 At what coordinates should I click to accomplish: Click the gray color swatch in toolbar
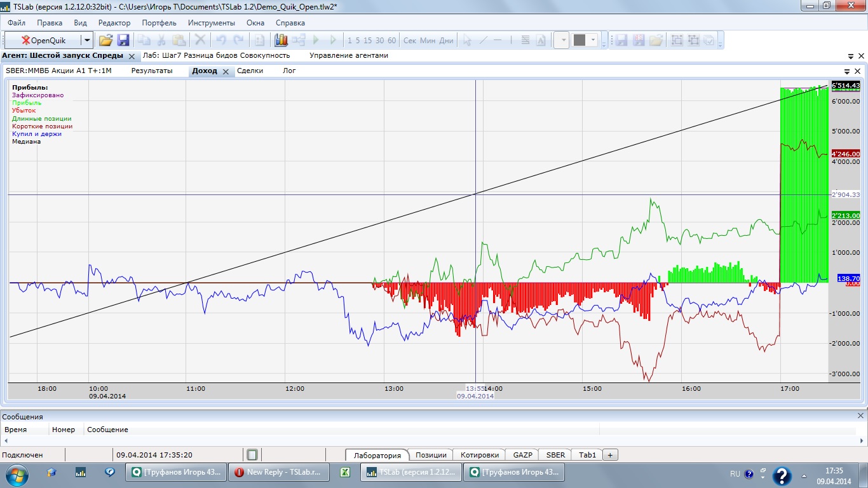pos(579,40)
